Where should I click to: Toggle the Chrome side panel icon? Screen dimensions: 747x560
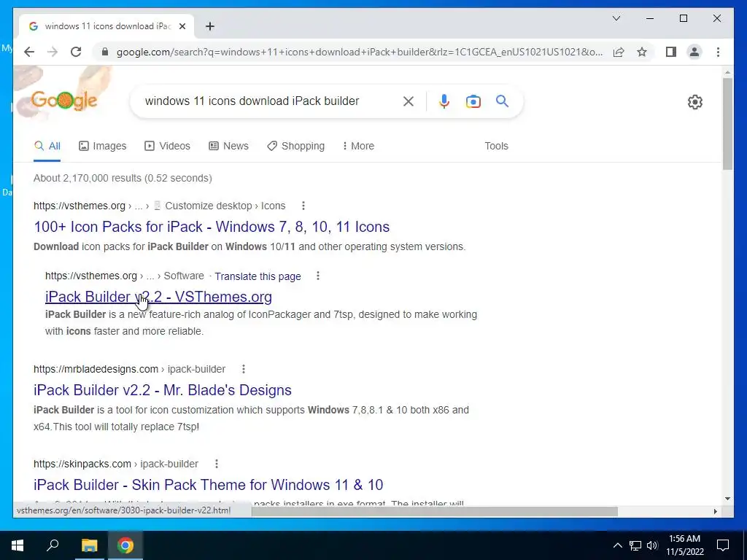pos(671,52)
